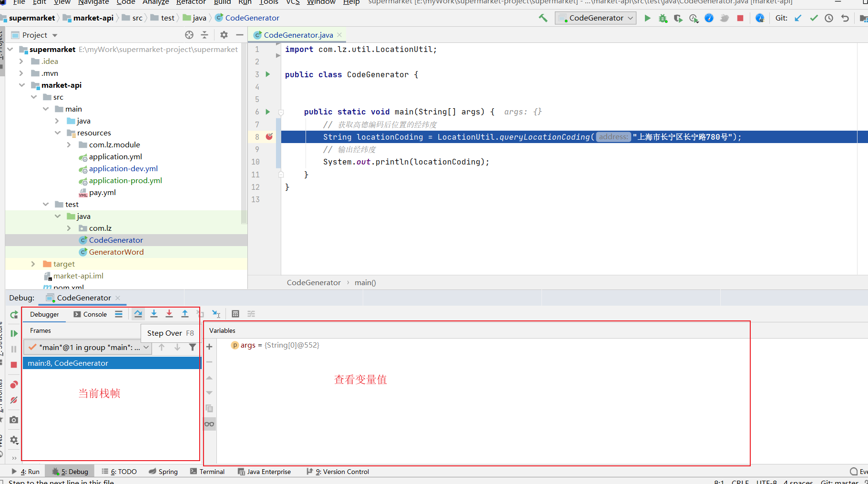
Task: Click the Build project hammer icon
Action: (543, 18)
